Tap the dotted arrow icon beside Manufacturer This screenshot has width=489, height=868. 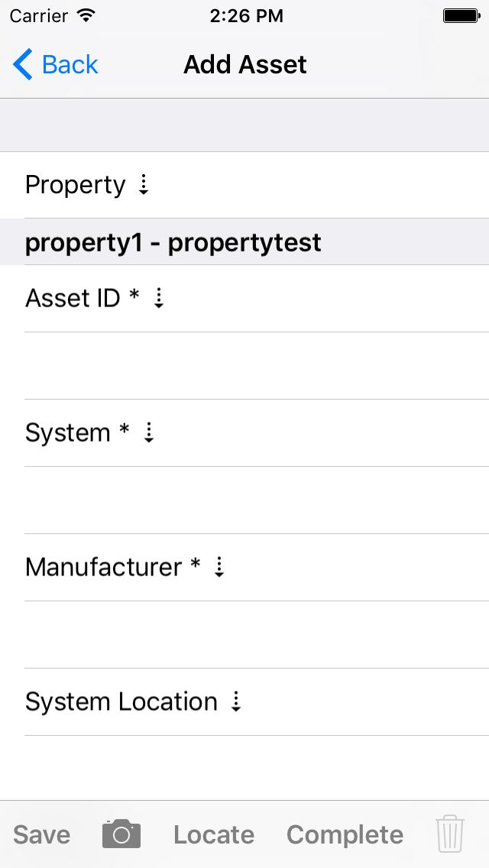click(219, 567)
